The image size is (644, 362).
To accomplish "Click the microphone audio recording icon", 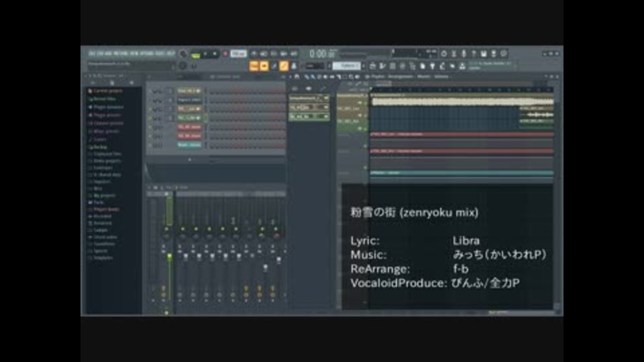I will [464, 54].
